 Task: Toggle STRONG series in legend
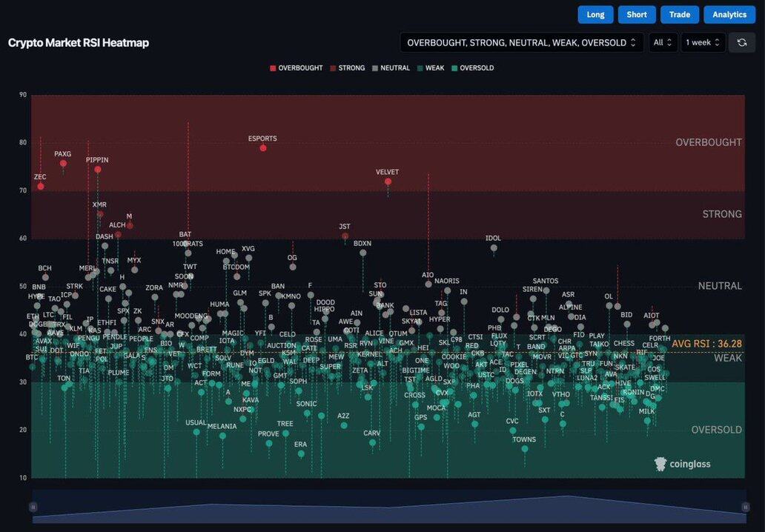click(347, 68)
